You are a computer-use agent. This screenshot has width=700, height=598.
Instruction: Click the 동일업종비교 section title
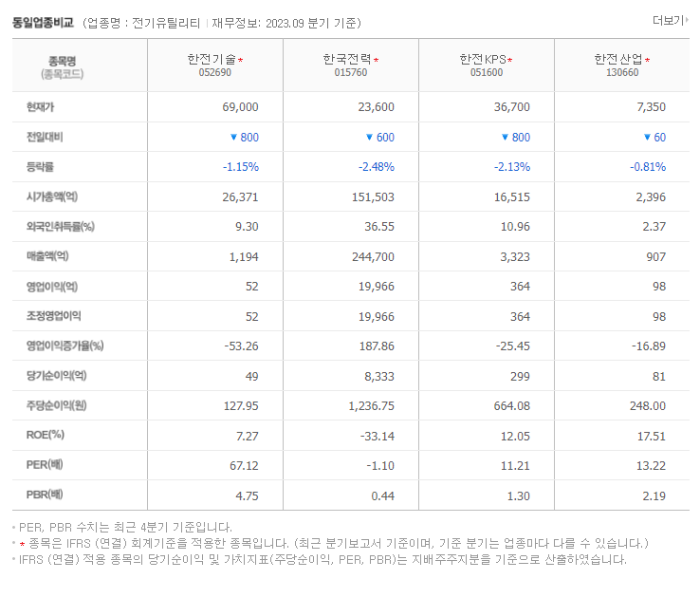point(43,23)
